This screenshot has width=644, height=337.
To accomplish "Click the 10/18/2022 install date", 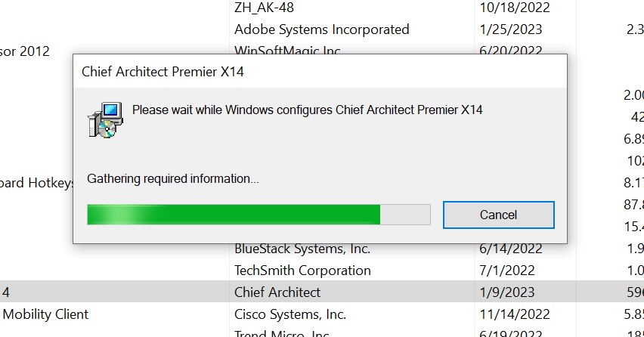I will pos(515,8).
